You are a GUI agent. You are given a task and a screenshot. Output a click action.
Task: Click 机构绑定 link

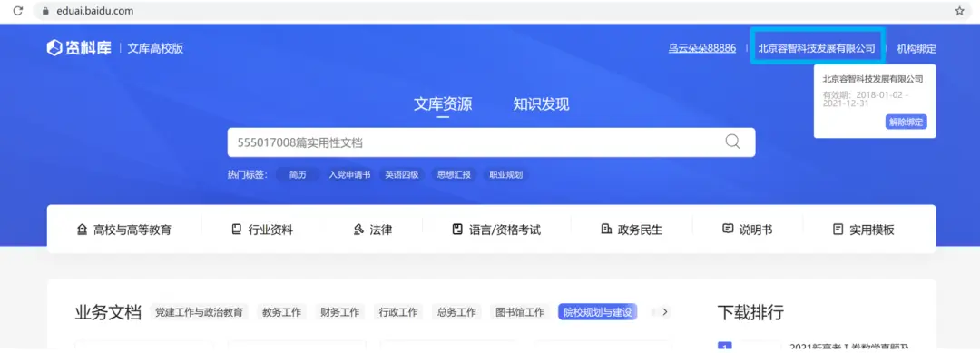tap(916, 49)
